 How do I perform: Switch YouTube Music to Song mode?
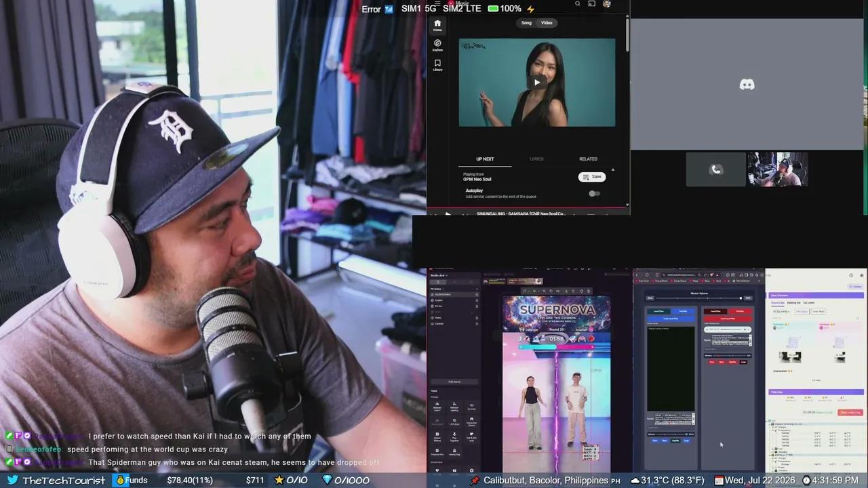coord(526,23)
